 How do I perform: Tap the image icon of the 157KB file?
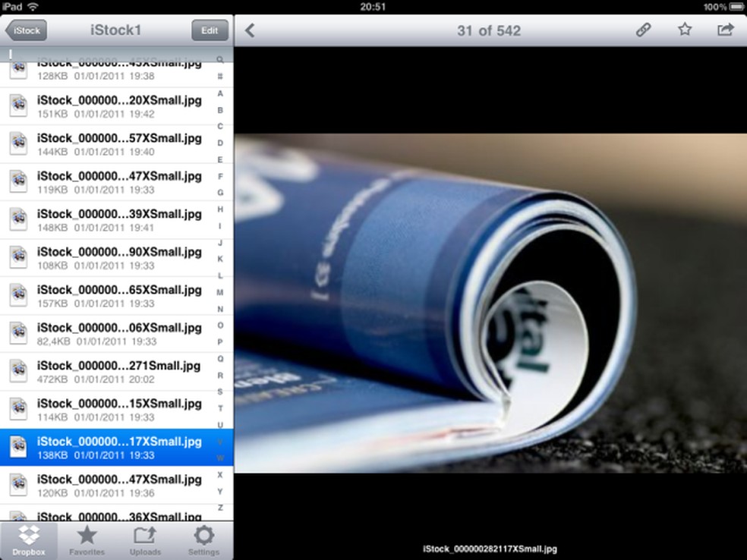pos(18,295)
